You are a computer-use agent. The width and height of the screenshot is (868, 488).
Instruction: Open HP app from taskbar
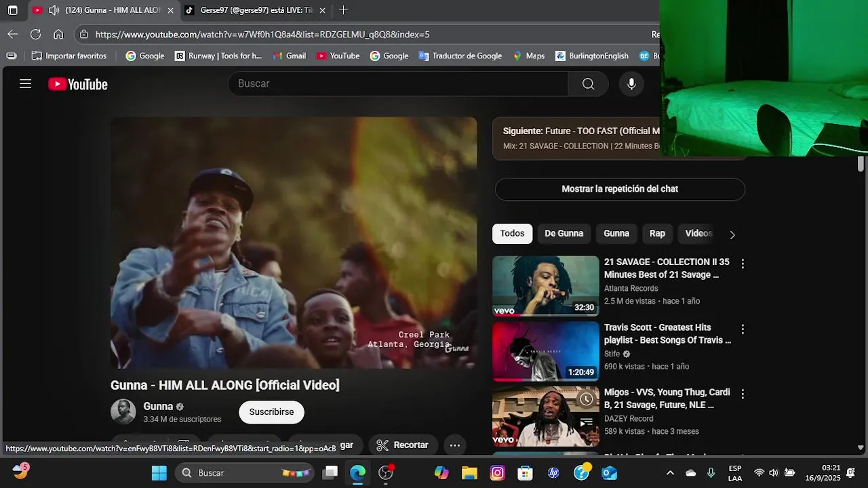point(553,472)
